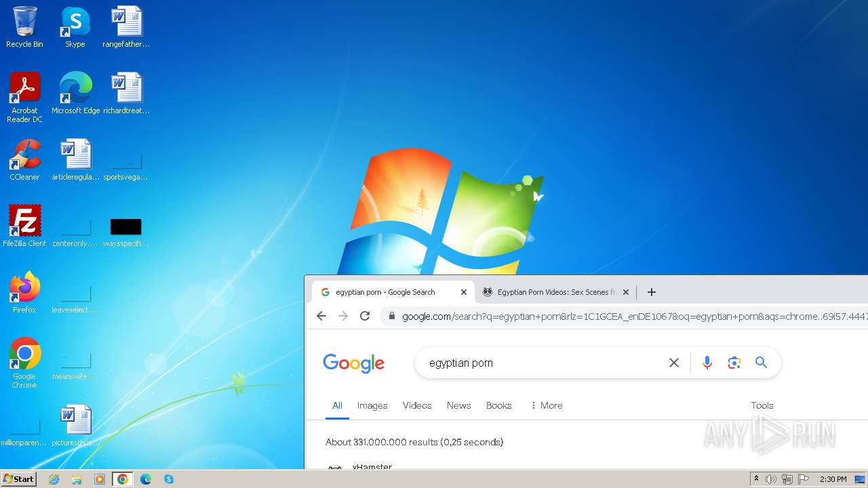Click inside the Google search field
The image size is (868, 488).
click(542, 363)
